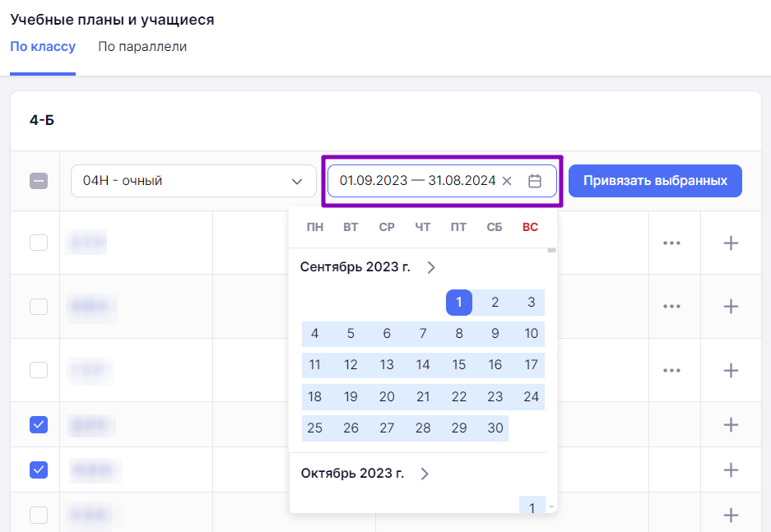Expand the chevron next to Октябрь 2023 г.
Screen dimensions: 771x532
[x=425, y=474]
